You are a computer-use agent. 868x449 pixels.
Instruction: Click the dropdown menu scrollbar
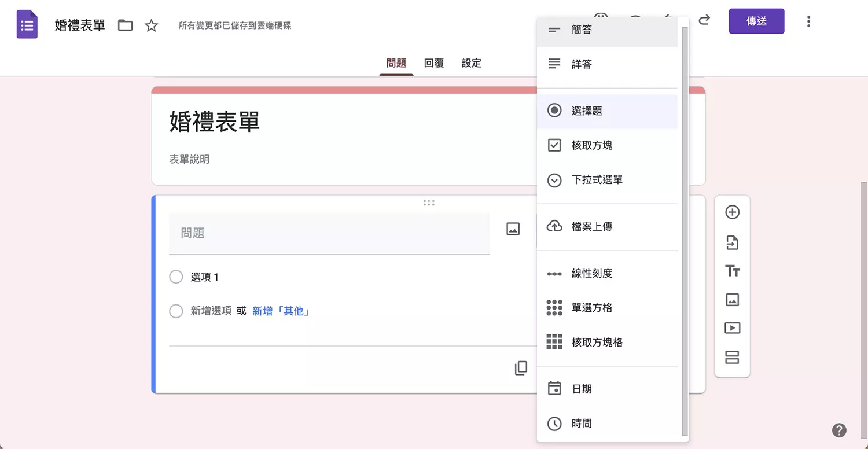click(x=685, y=231)
